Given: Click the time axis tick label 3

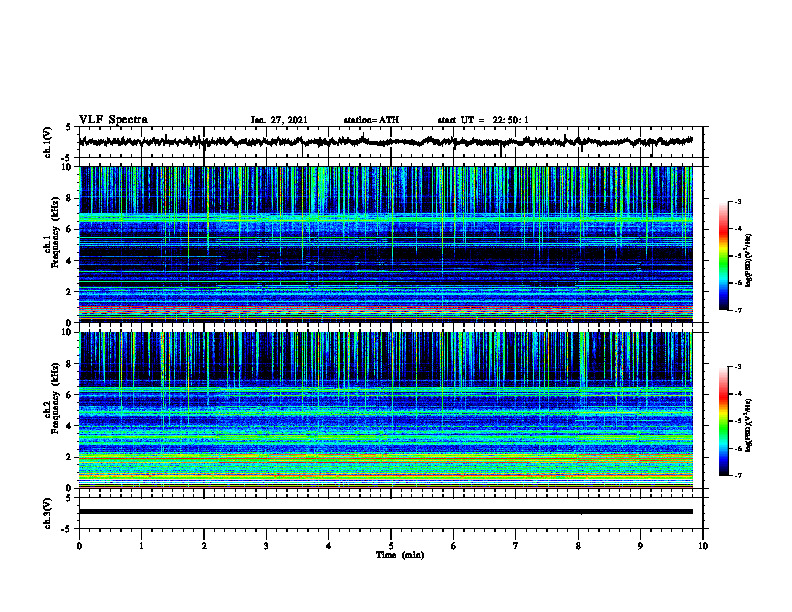Looking at the screenshot, I should [x=266, y=546].
